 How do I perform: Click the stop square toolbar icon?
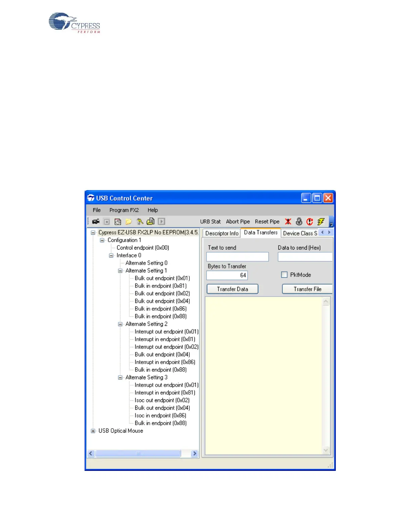click(x=107, y=222)
